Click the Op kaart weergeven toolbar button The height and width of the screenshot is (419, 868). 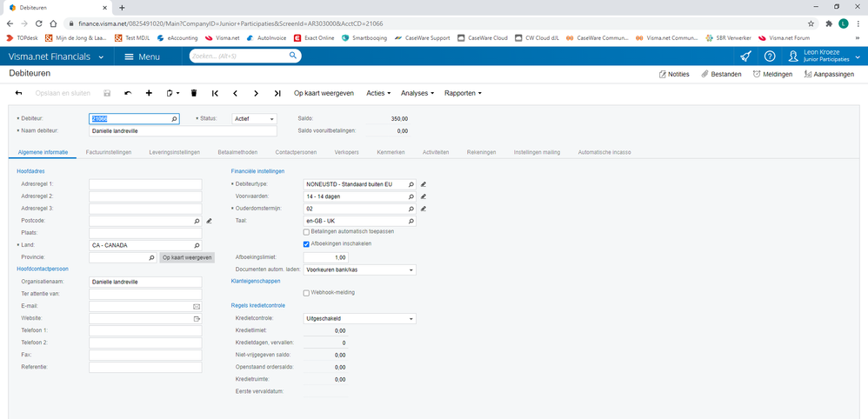pos(324,93)
